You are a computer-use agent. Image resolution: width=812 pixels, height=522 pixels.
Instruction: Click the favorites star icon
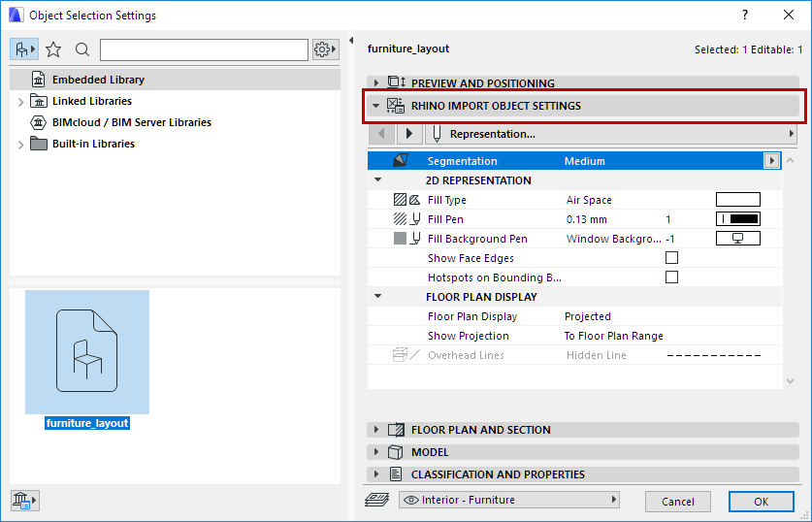pos(53,49)
